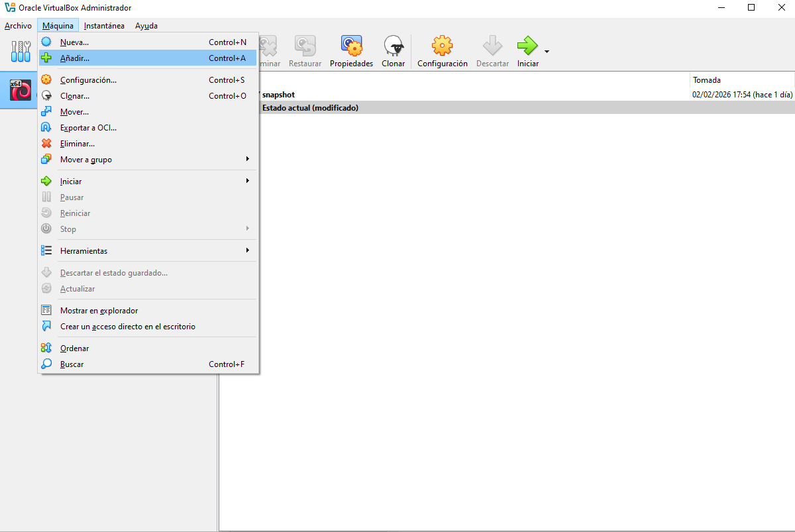Choose Eliminar... menu entry
The image size is (795, 532).
(x=148, y=143)
